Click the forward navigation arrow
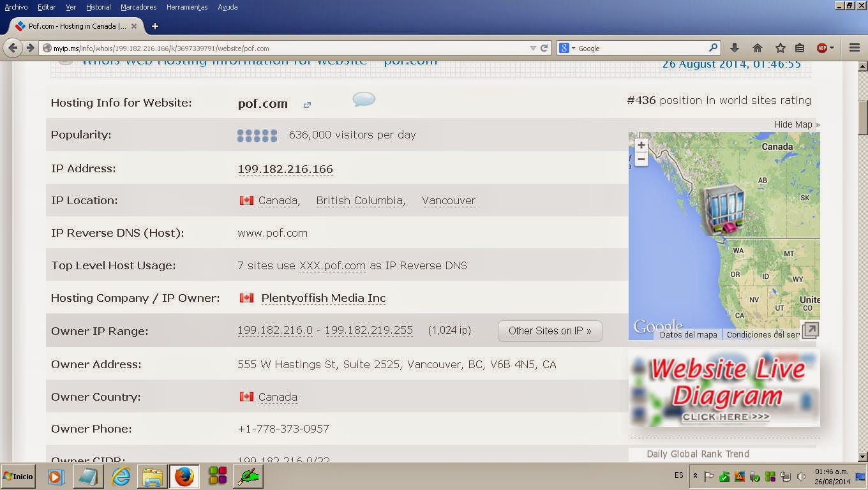Screen dimensions: 868x490 pos(30,48)
